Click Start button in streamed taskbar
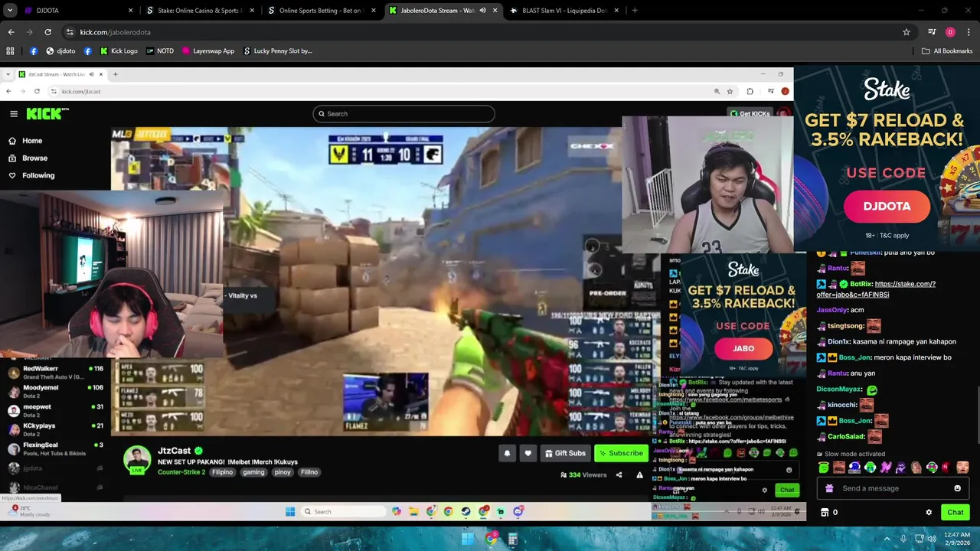The height and width of the screenshot is (551, 980). click(x=290, y=511)
